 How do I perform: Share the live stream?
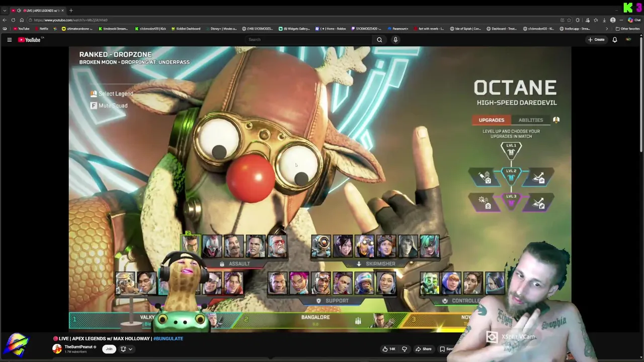pos(423,349)
